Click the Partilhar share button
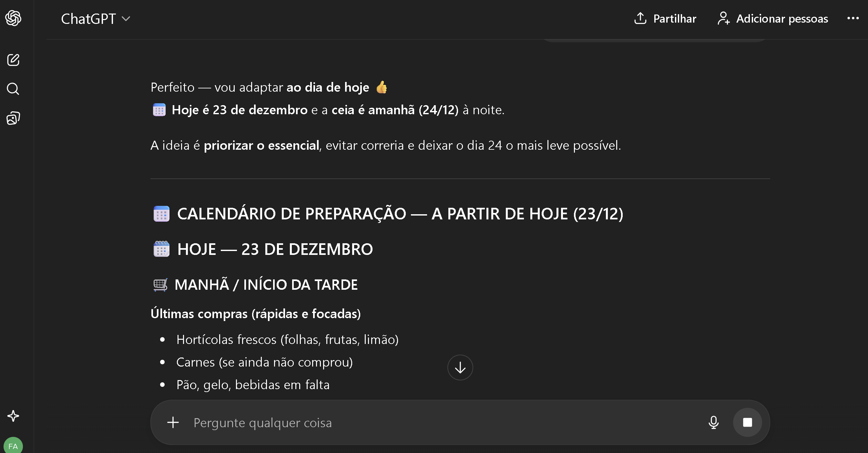868x453 pixels. tap(665, 18)
